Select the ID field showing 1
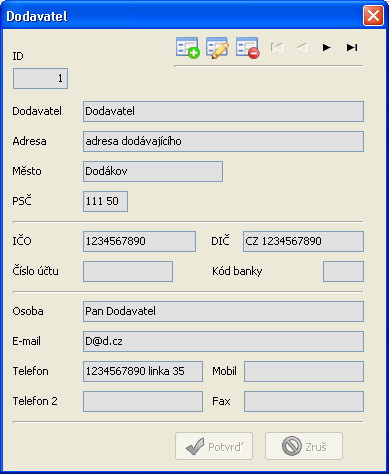 point(40,79)
